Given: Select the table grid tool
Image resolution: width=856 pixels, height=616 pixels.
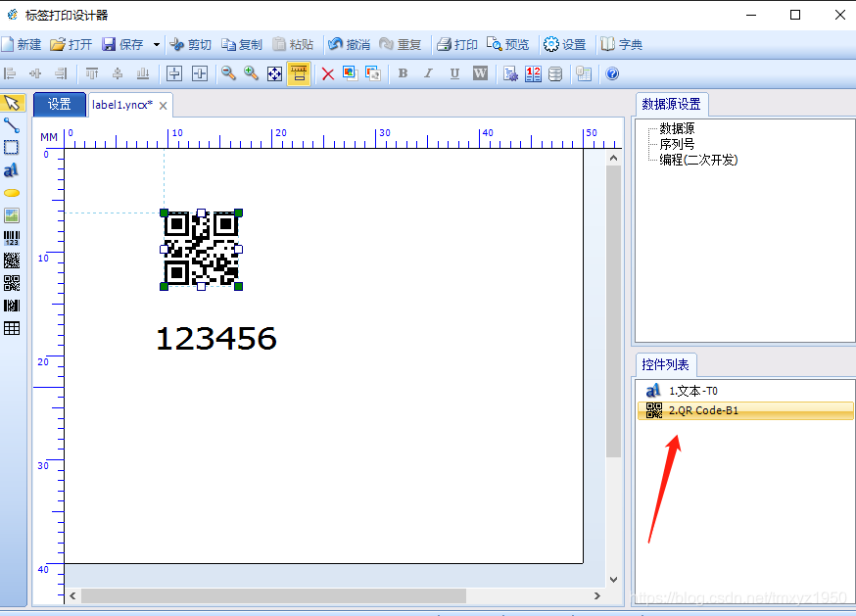Looking at the screenshot, I should 12,328.
